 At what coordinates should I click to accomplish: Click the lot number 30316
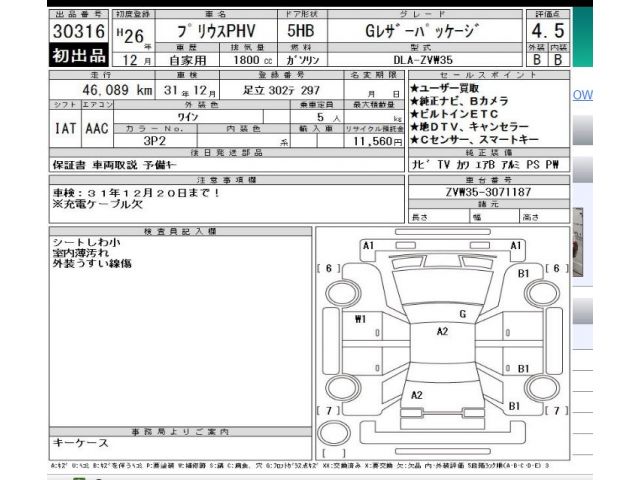click(x=79, y=31)
